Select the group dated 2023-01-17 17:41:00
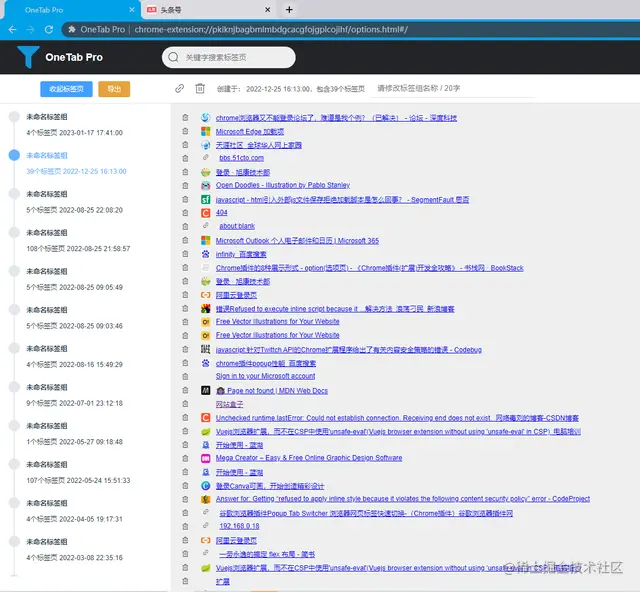This screenshot has width=640, height=592. 74,125
